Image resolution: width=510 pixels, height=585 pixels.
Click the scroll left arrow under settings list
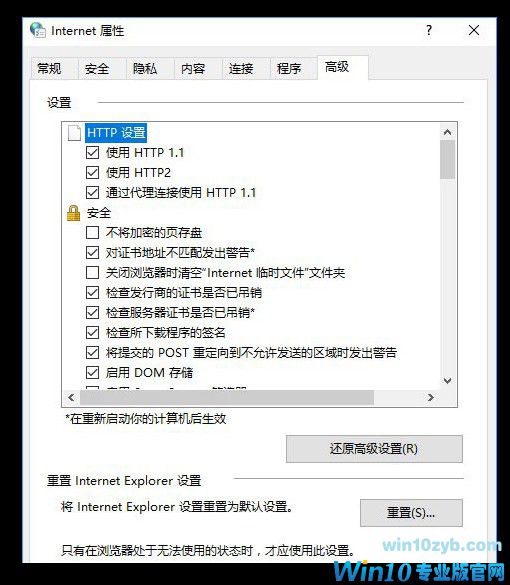click(71, 398)
